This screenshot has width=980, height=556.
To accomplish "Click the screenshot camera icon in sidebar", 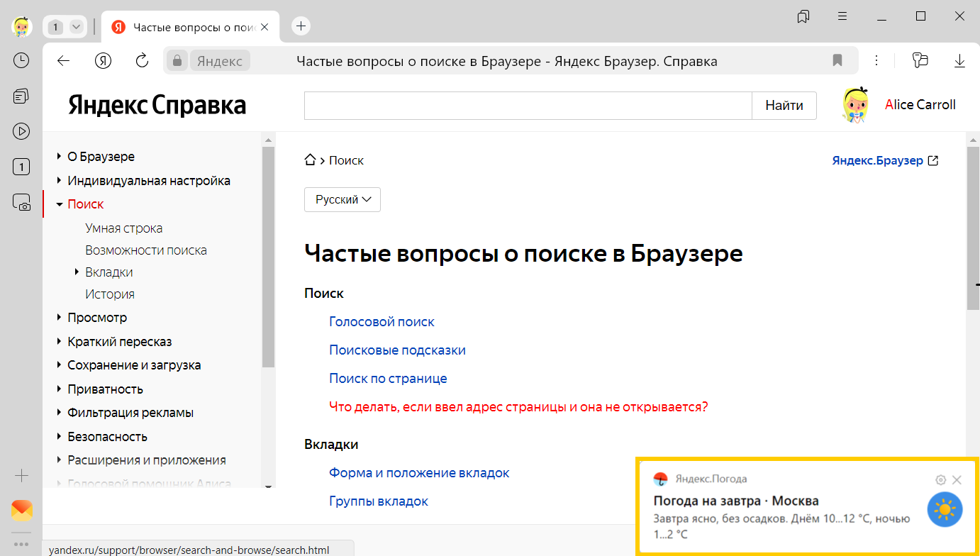I will (x=21, y=203).
